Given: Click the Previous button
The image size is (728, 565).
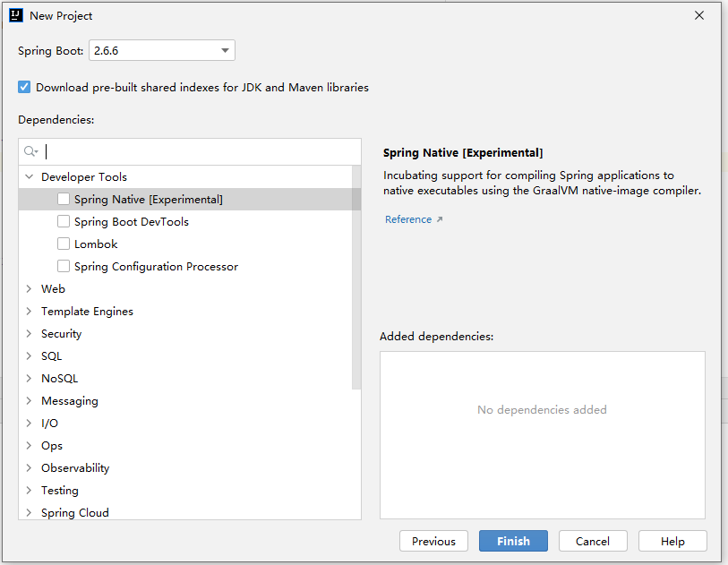Looking at the screenshot, I should point(433,541).
